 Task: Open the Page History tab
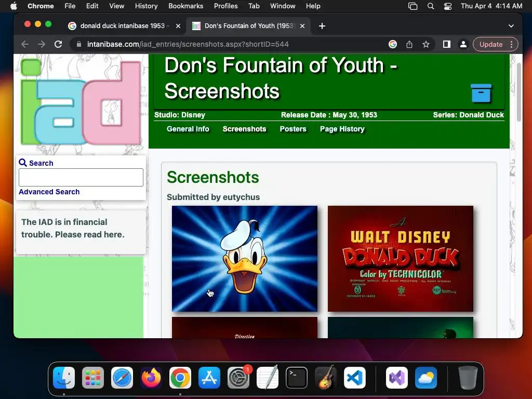(x=342, y=129)
